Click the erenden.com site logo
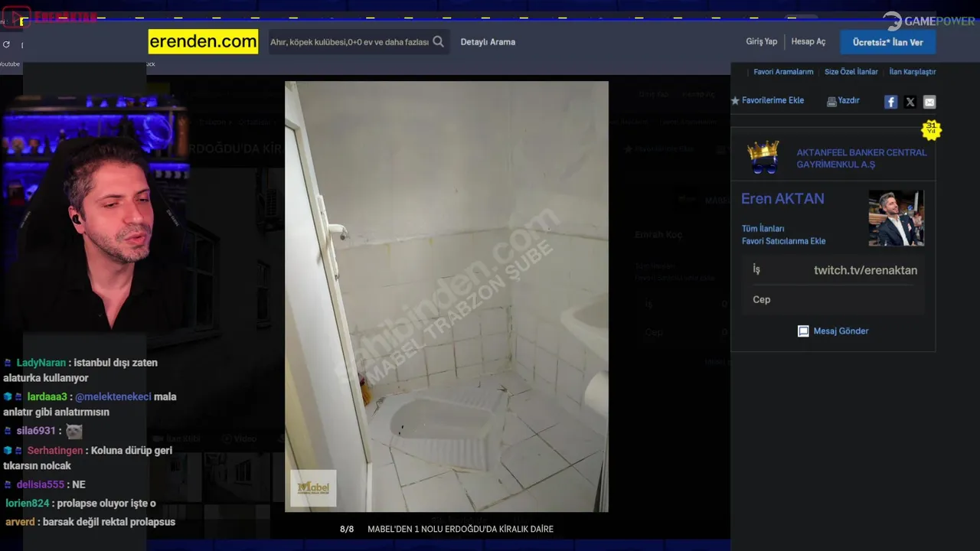 pyautogui.click(x=203, y=41)
